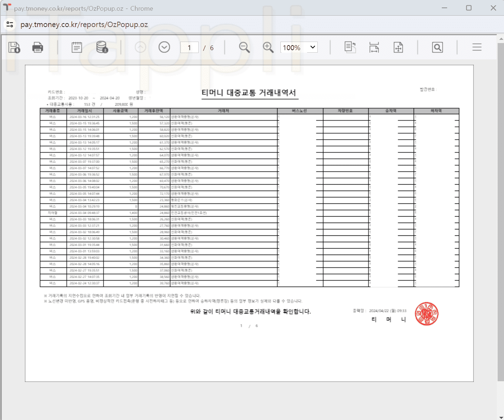Open the memo notepad toolbar icon
This screenshot has height=420, width=504.
(77, 47)
